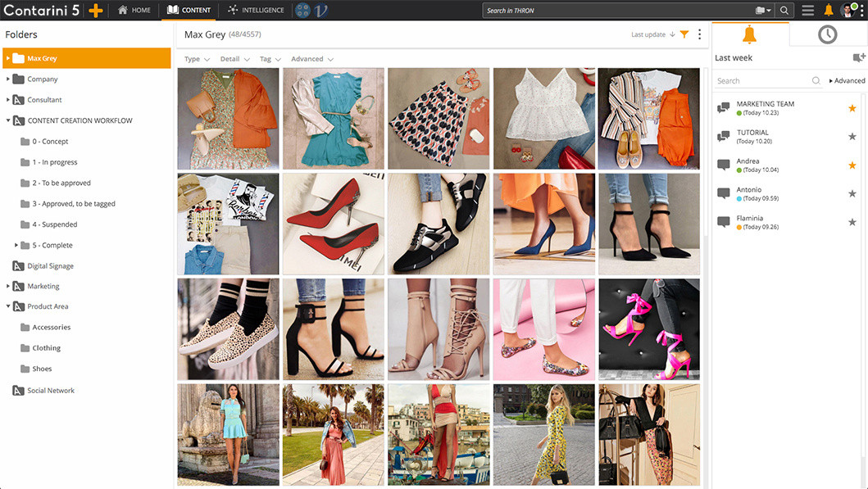Click the Digital Signage folder icon

[18, 266]
